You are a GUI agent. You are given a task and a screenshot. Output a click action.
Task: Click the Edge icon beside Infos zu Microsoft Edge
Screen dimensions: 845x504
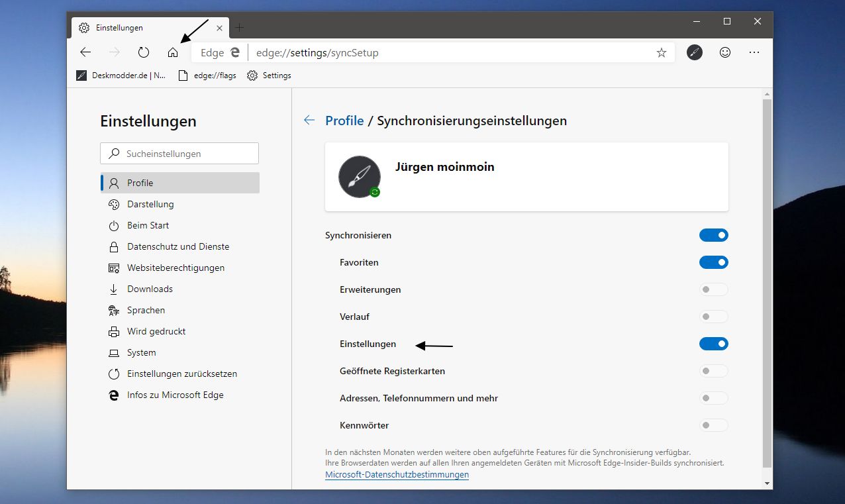click(x=114, y=395)
